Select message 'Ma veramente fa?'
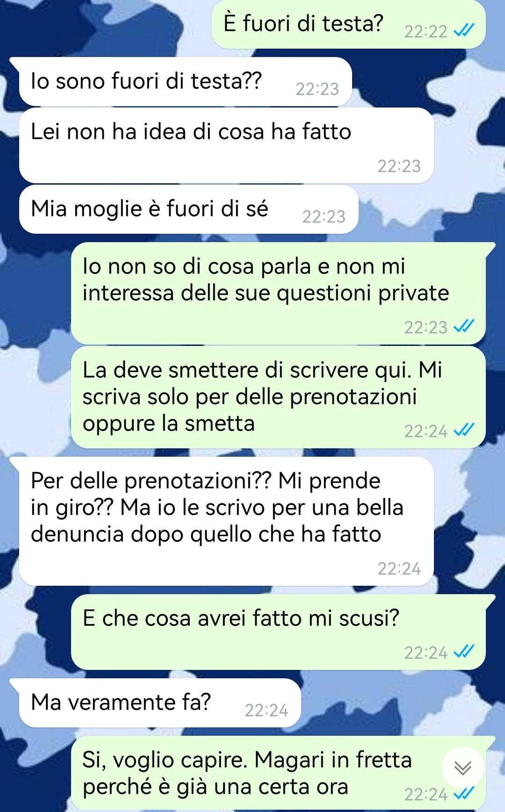The image size is (505, 812). click(160, 703)
